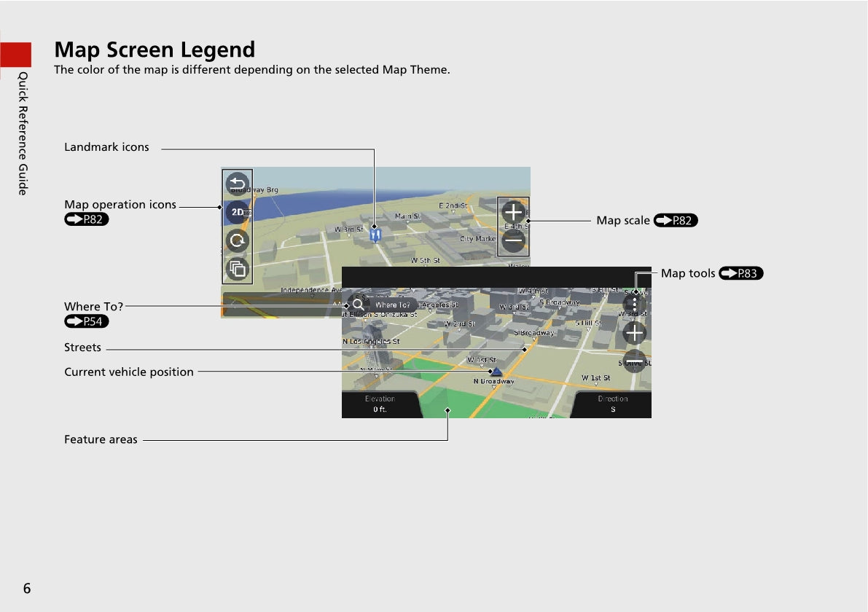Open the Where To? search field
This screenshot has height=612, width=868.
(392, 305)
